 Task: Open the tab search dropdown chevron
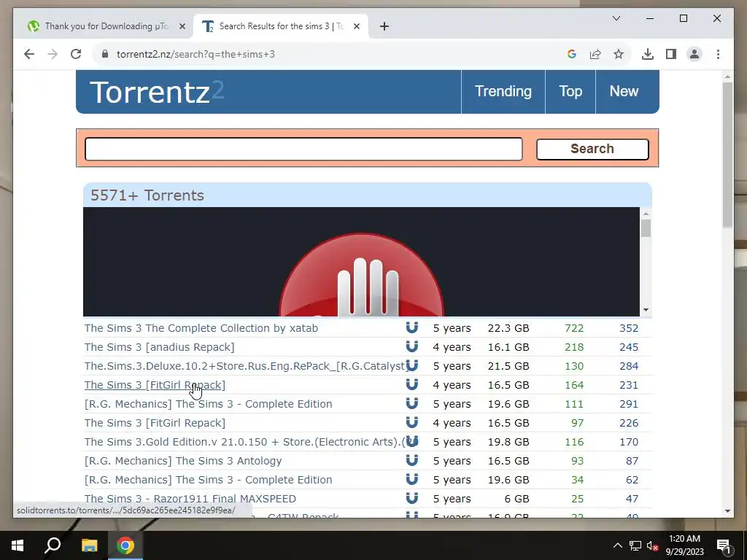pos(616,18)
